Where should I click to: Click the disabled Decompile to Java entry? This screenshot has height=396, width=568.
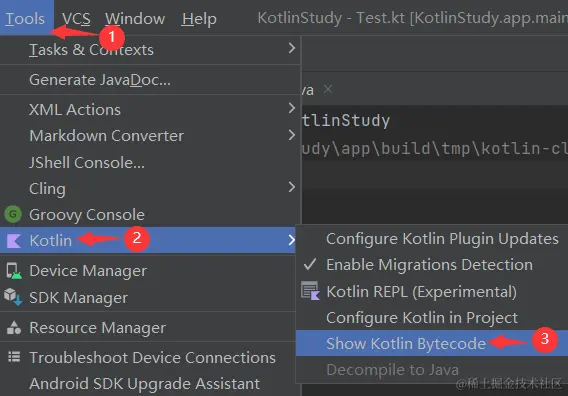click(432, 370)
